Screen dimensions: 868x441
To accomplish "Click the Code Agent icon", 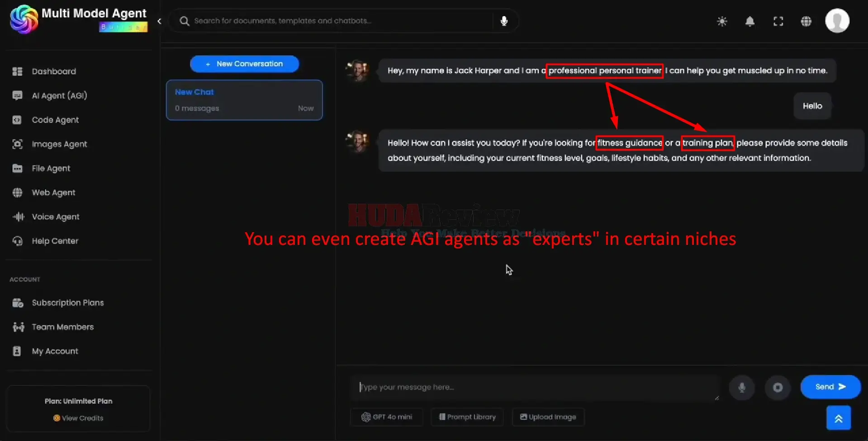I will coord(17,120).
